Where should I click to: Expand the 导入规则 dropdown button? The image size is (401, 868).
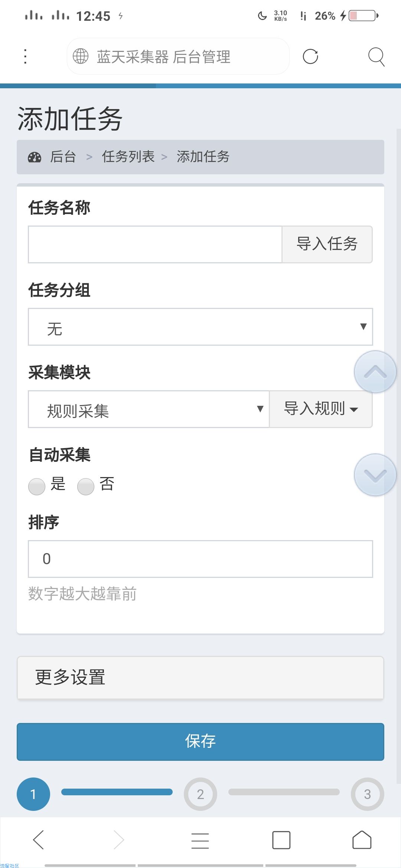tap(321, 409)
